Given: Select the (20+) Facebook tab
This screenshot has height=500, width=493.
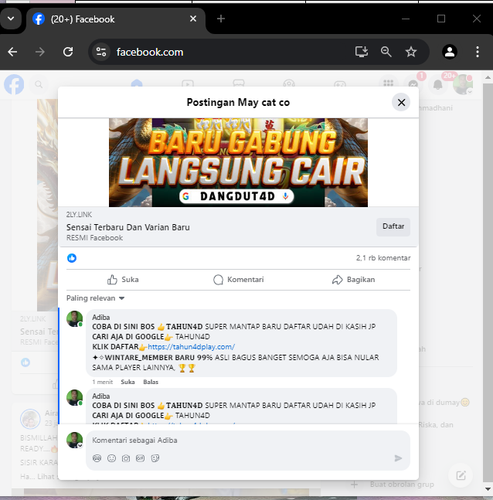Looking at the screenshot, I should click(x=115, y=19).
